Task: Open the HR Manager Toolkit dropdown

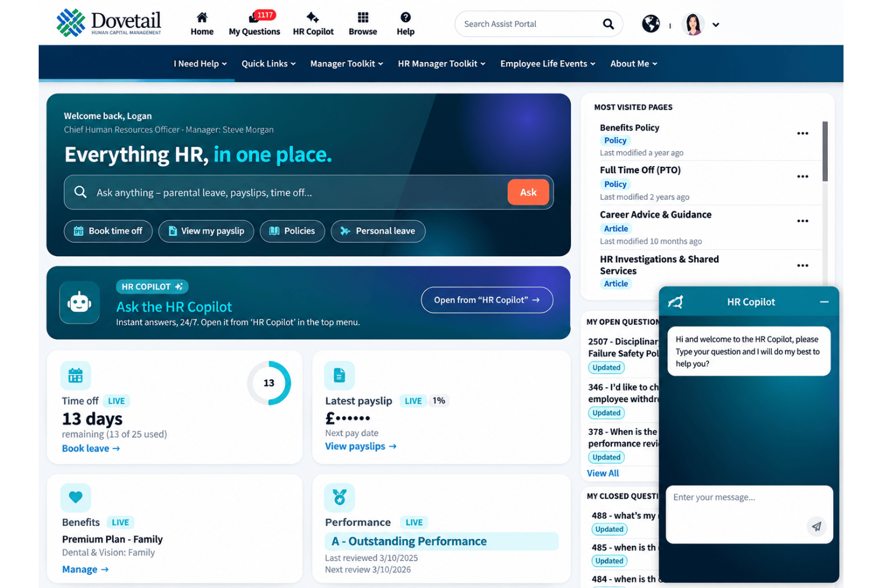Action: pos(442,64)
